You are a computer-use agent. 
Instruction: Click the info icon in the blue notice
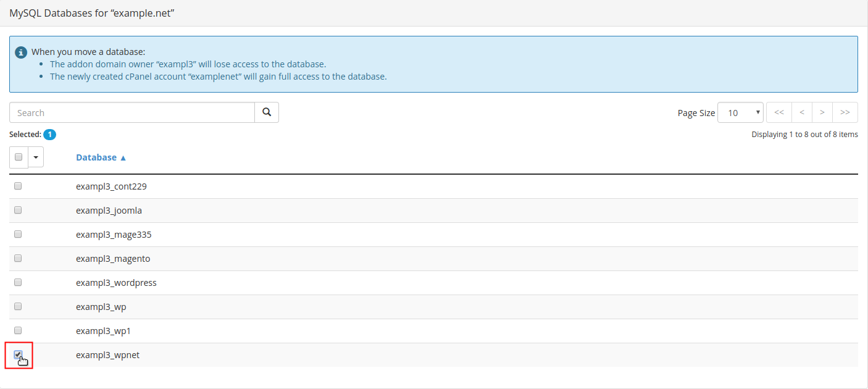click(x=21, y=52)
